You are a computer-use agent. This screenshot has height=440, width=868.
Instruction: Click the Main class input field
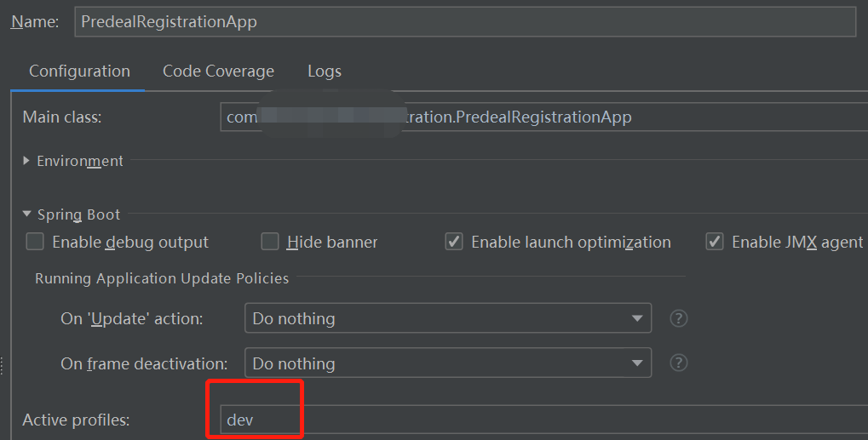(x=544, y=117)
